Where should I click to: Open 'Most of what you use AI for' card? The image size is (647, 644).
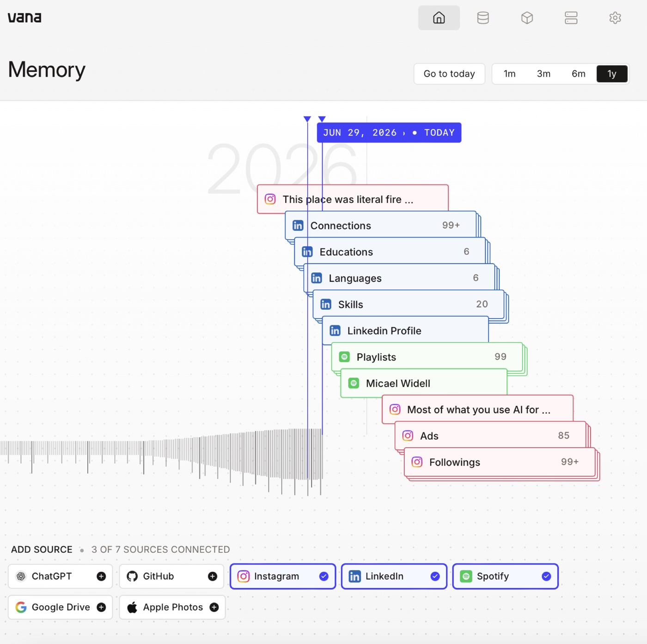(478, 409)
